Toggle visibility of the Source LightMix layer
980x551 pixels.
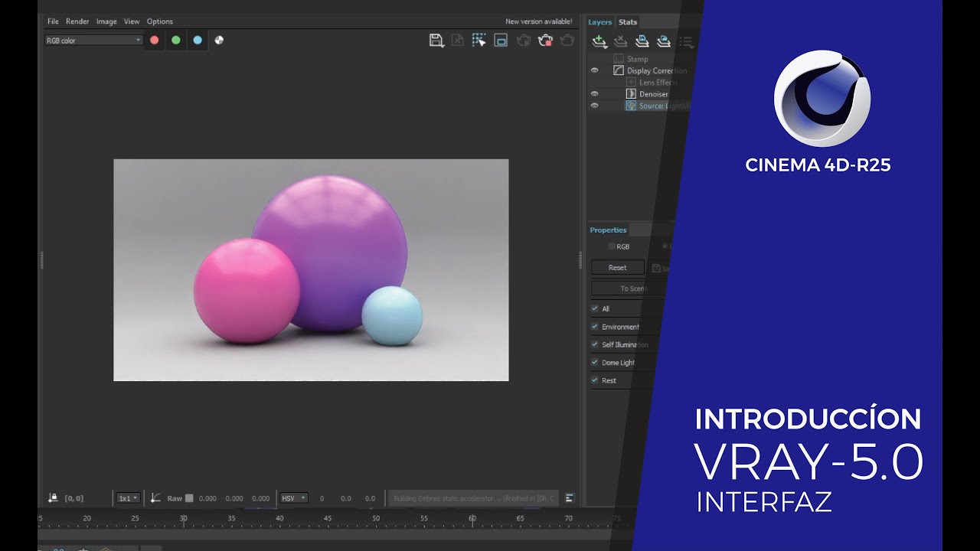coord(594,106)
